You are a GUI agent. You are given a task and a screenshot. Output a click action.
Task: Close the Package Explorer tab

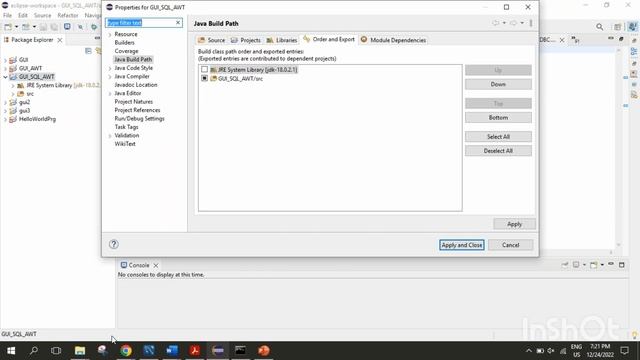click(60, 40)
